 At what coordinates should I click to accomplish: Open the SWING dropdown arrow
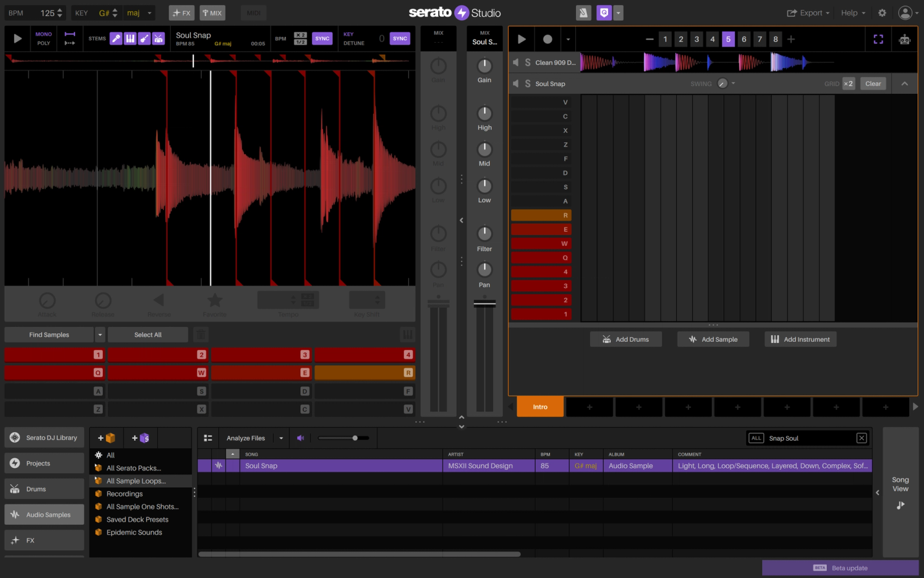tap(734, 83)
